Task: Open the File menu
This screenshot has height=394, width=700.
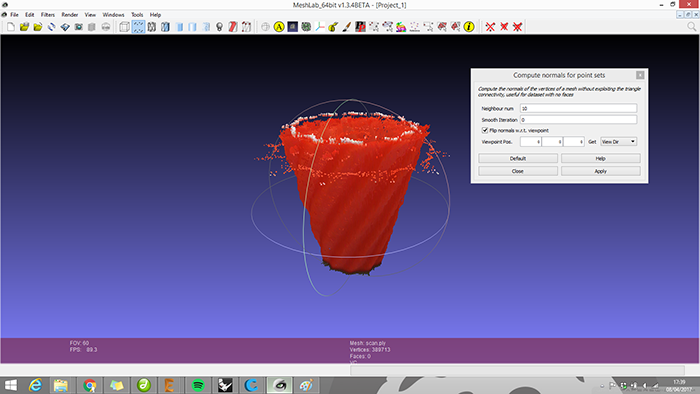Action: point(14,15)
